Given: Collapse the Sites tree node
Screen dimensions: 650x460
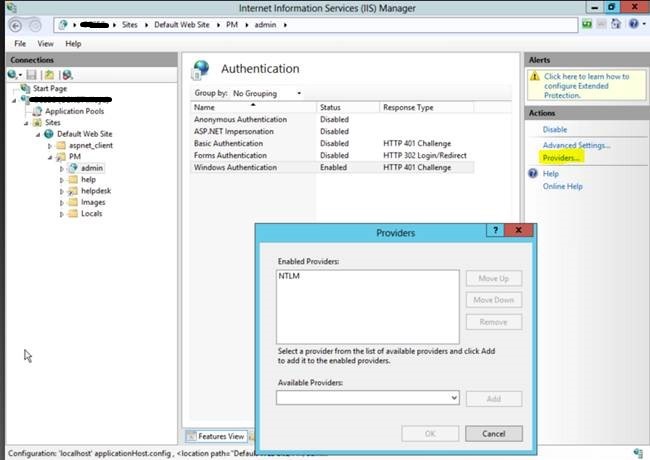Looking at the screenshot, I should pos(26,123).
